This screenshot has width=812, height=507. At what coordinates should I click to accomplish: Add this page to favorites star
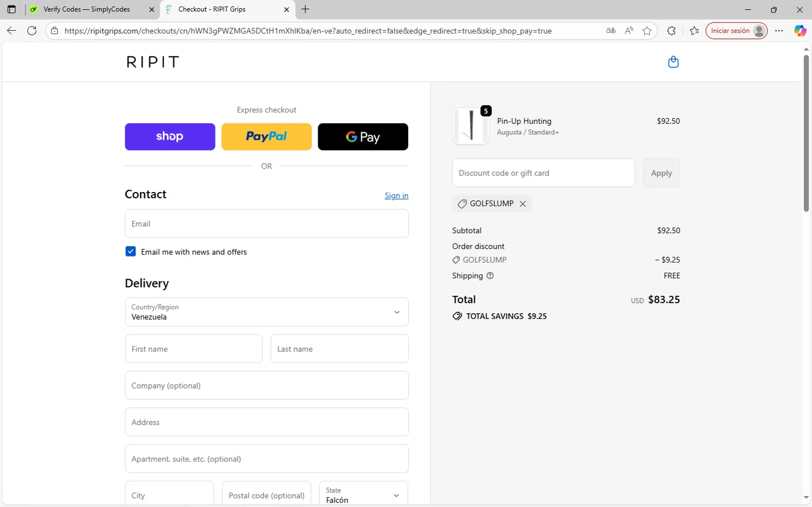[x=647, y=31]
